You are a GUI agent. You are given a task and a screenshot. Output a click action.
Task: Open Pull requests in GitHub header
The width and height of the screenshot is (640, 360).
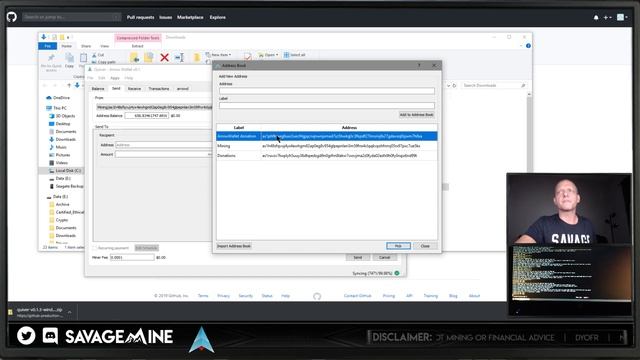click(140, 17)
